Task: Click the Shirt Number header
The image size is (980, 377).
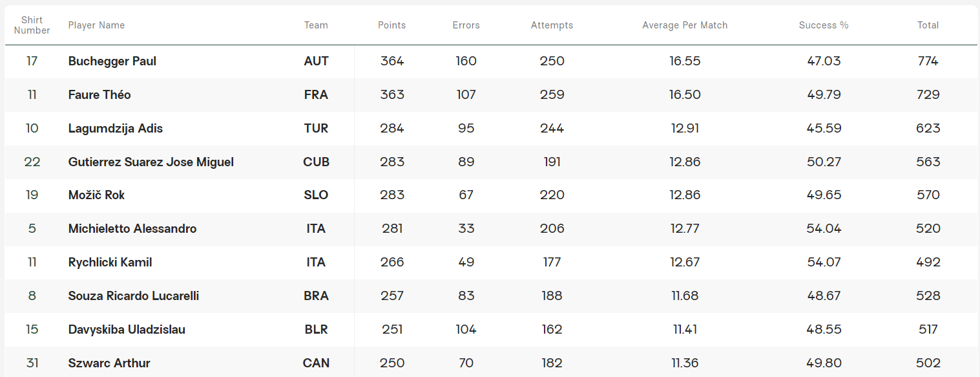Action: pyautogui.click(x=32, y=25)
